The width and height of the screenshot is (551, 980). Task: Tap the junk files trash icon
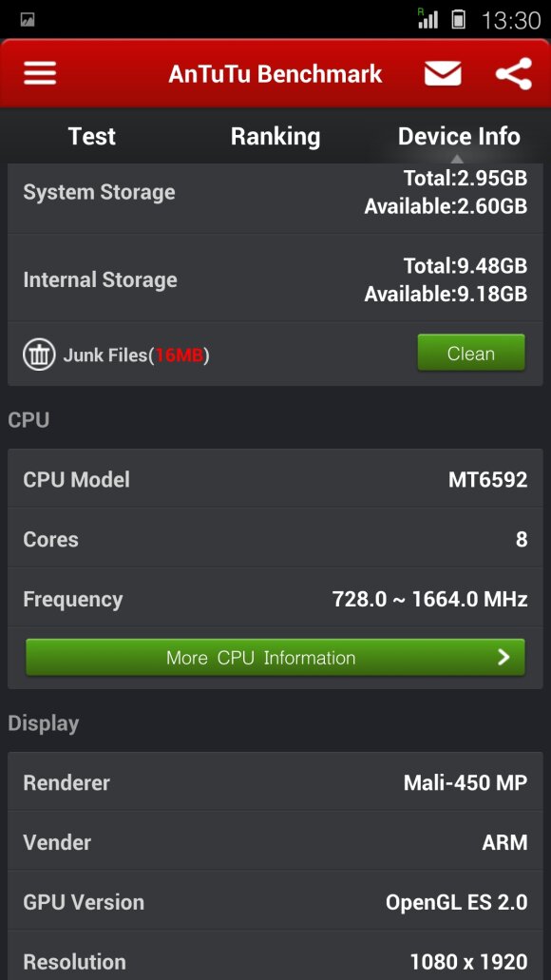(39, 355)
